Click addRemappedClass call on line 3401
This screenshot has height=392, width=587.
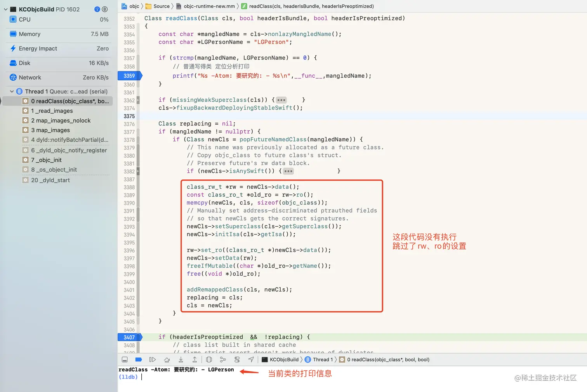(x=215, y=290)
